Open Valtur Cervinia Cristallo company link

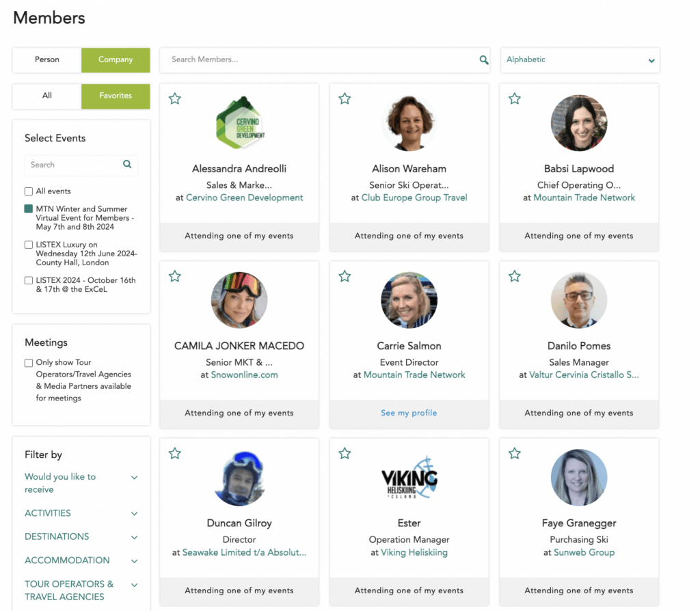pos(584,375)
